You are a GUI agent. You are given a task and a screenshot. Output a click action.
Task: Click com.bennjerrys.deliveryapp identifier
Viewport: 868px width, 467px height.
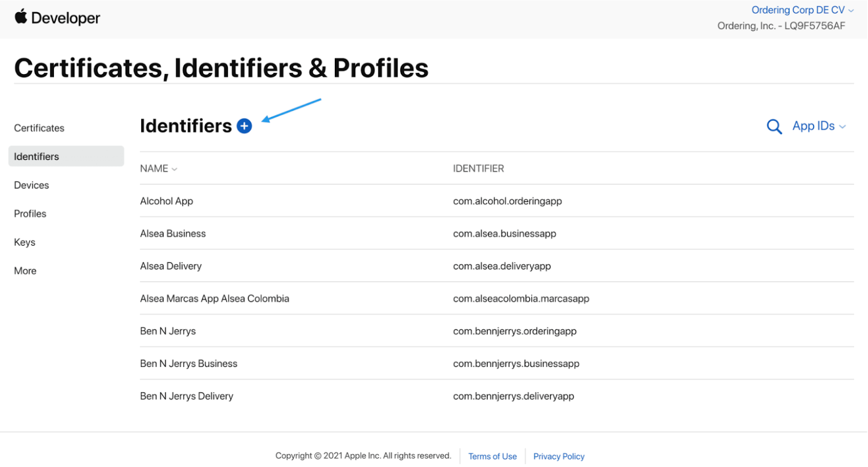pos(513,396)
